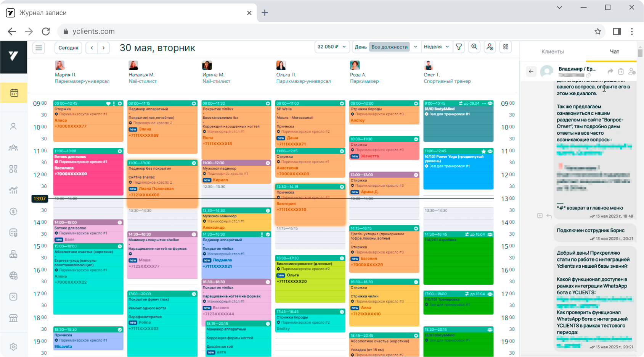The width and height of the screenshot is (644, 357).
Task: Open Мария П. staff avatar
Action: pos(59,65)
